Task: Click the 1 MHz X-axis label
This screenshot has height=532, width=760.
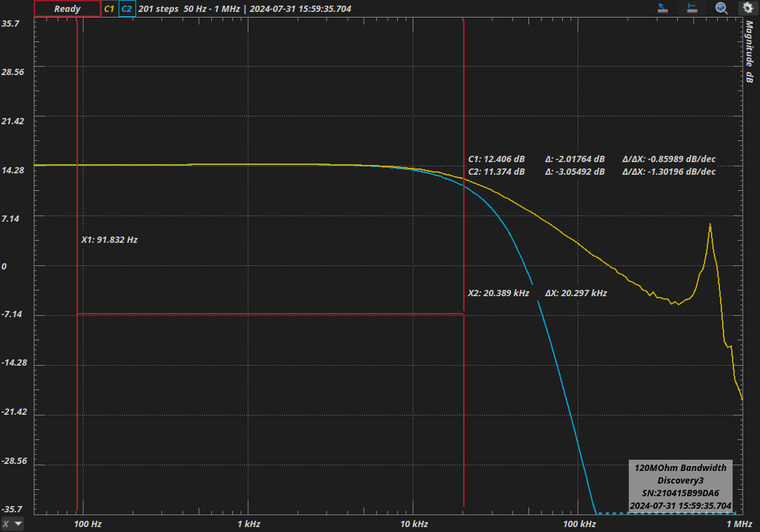Action: (x=740, y=524)
